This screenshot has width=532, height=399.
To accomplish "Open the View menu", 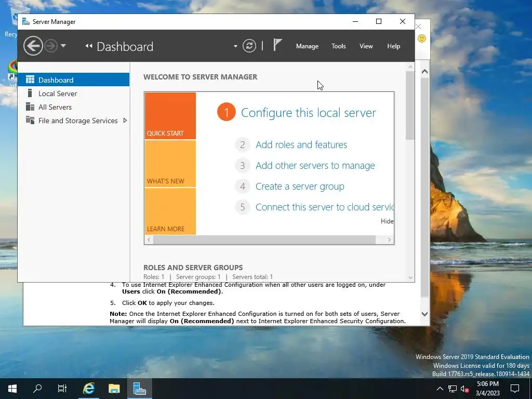I will coord(366,46).
